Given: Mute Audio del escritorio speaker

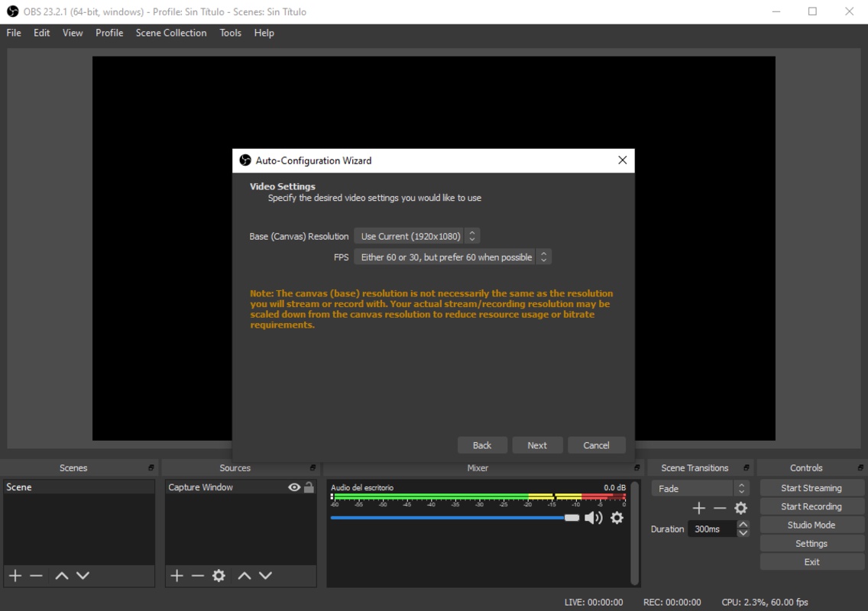Looking at the screenshot, I should 593,518.
